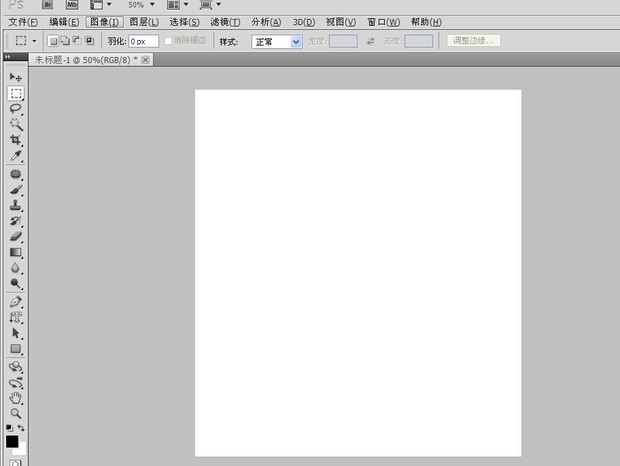Open the 3D(D) menu
Screen dimensions: 620x466
pos(304,22)
